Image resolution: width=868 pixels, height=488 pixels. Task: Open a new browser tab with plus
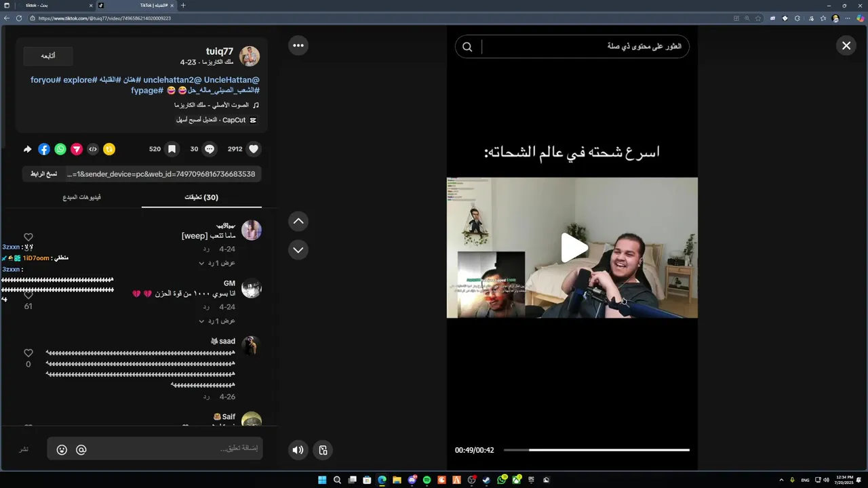183,5
